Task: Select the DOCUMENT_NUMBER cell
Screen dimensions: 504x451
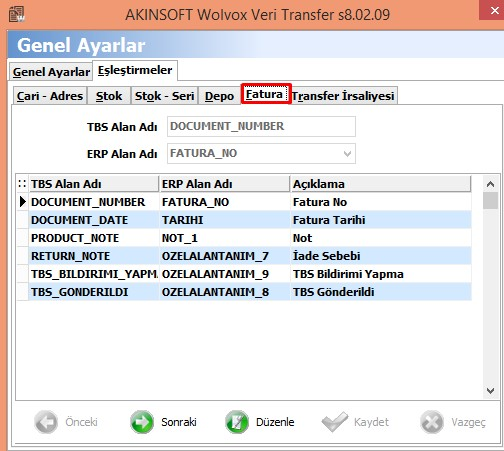Action: click(94, 202)
